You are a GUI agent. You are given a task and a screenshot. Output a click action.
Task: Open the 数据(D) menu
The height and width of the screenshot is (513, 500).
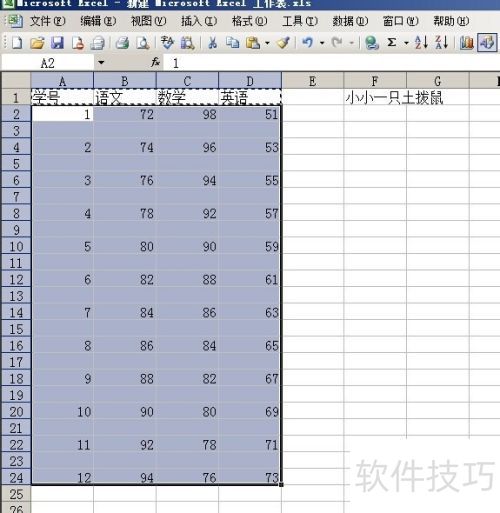[x=350, y=21]
